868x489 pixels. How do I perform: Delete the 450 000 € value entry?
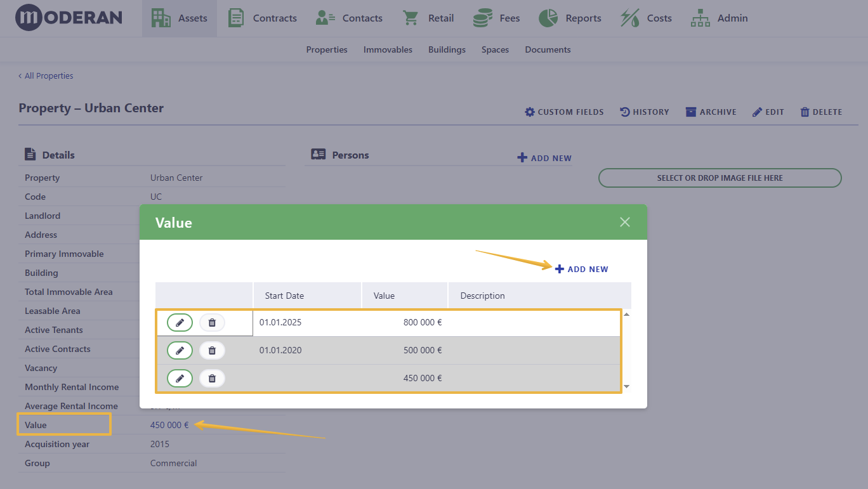pyautogui.click(x=212, y=378)
